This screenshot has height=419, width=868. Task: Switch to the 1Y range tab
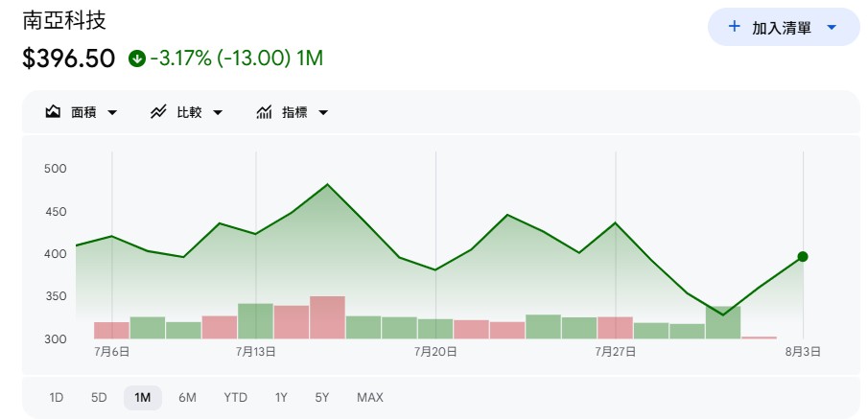pyautogui.click(x=281, y=397)
